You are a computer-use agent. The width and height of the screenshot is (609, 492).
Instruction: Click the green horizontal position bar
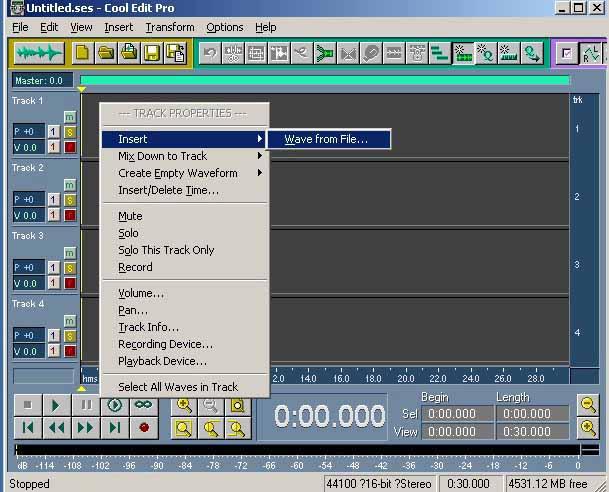tap(324, 80)
